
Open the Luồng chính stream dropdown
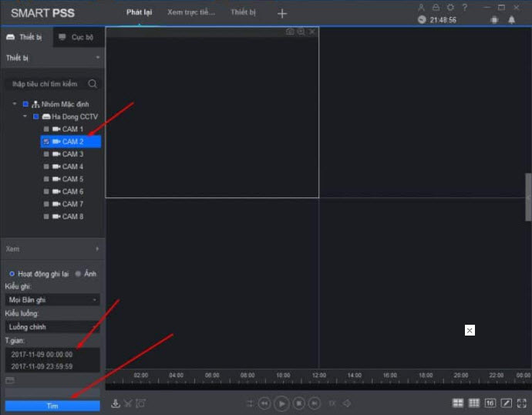click(52, 327)
